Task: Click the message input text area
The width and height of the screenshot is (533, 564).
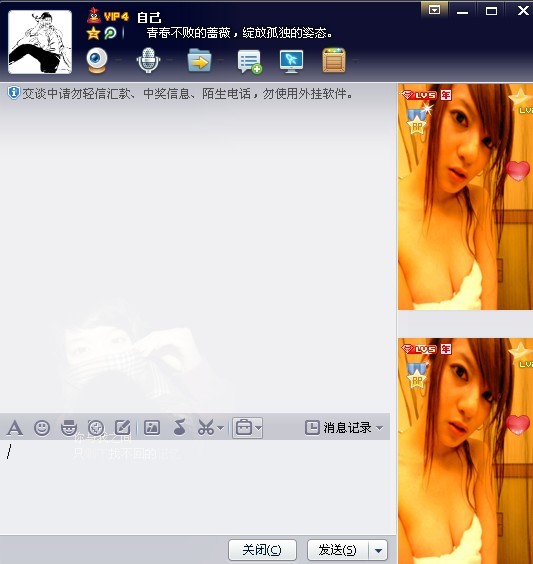Action: click(195, 486)
